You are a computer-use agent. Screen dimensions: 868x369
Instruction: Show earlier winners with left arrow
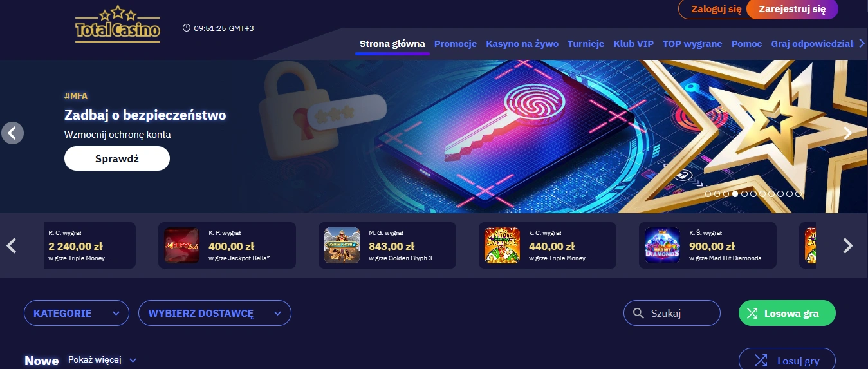pos(11,245)
